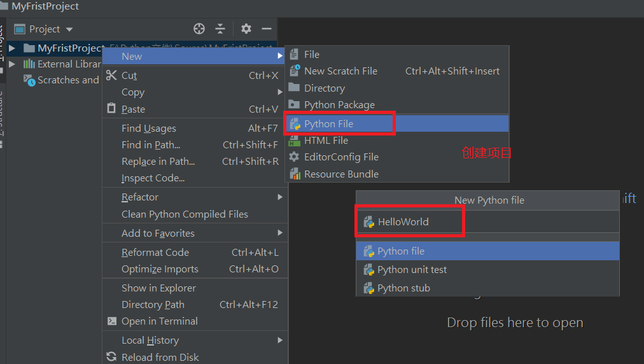Open Project panel settings gear
644x364 pixels.
click(246, 29)
